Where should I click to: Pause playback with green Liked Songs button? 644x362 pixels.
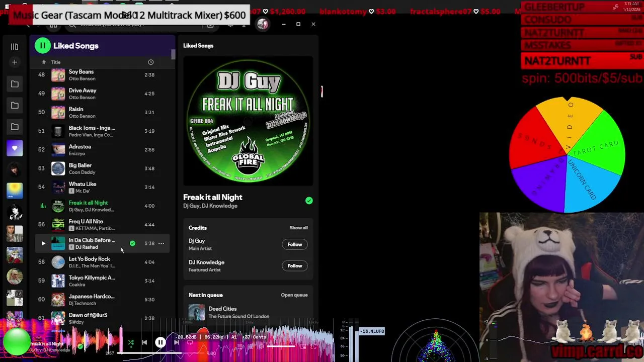pyautogui.click(x=43, y=46)
